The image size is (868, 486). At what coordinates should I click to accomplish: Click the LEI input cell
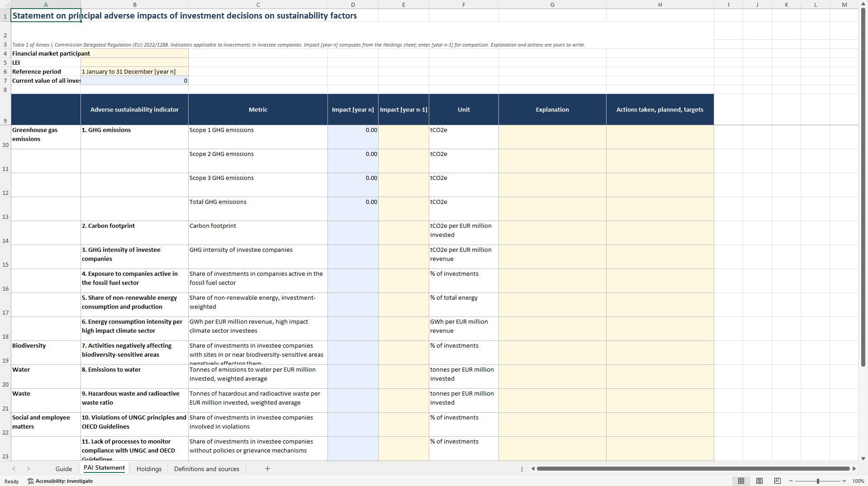click(134, 62)
